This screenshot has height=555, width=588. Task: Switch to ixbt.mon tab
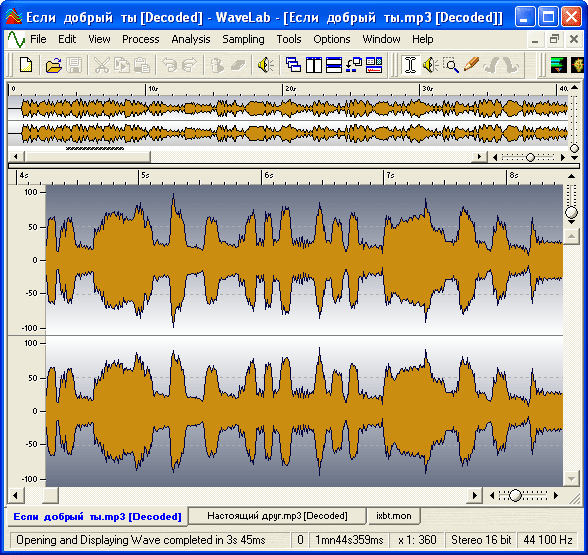click(394, 516)
